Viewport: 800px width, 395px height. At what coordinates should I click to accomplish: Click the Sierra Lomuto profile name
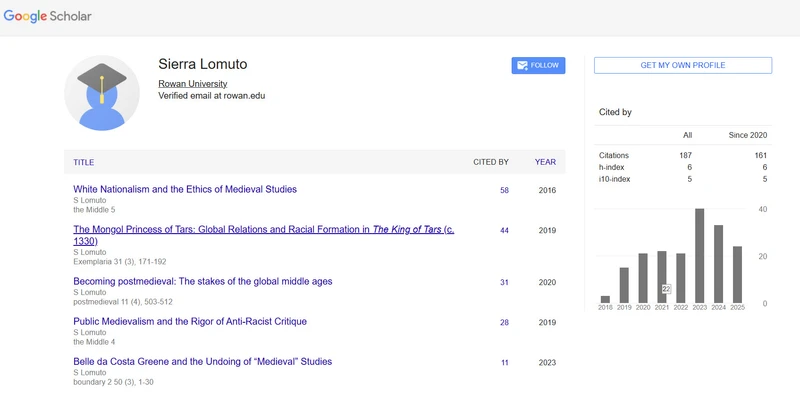pyautogui.click(x=203, y=64)
